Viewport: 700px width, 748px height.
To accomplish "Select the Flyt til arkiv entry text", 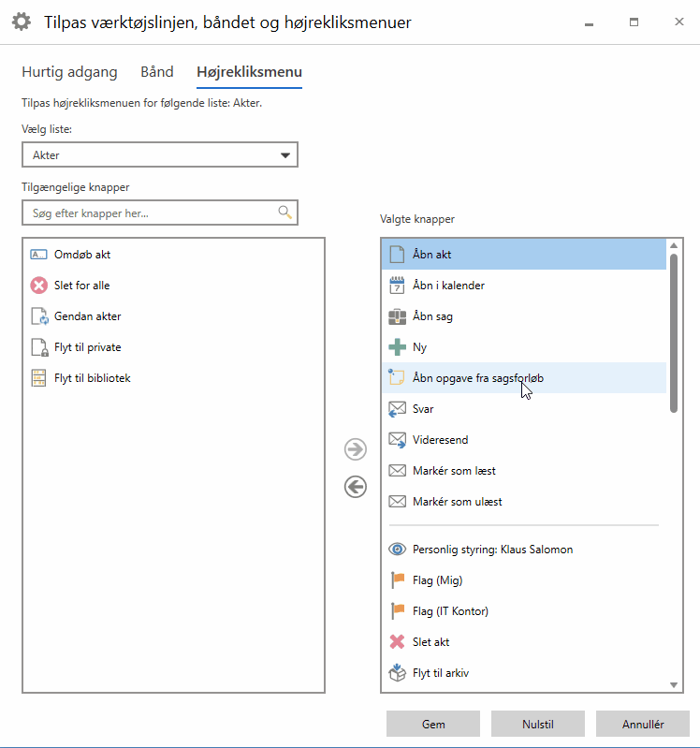I will coord(441,672).
